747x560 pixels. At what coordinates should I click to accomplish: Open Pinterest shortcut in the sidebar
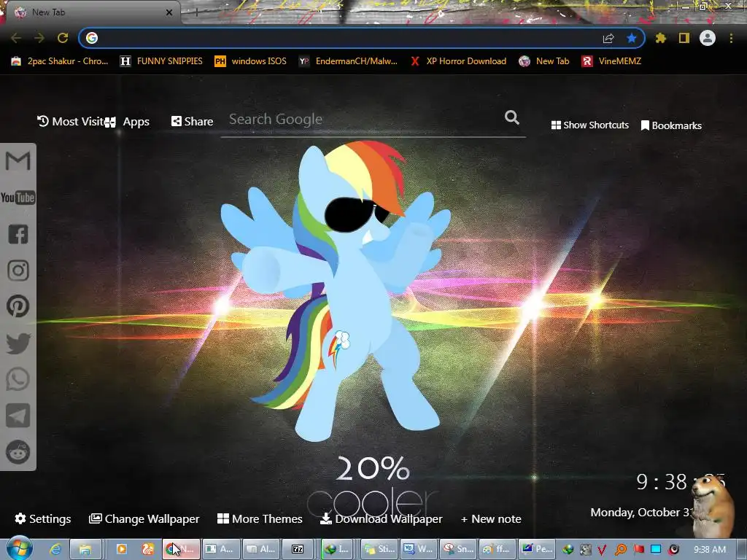pyautogui.click(x=18, y=306)
